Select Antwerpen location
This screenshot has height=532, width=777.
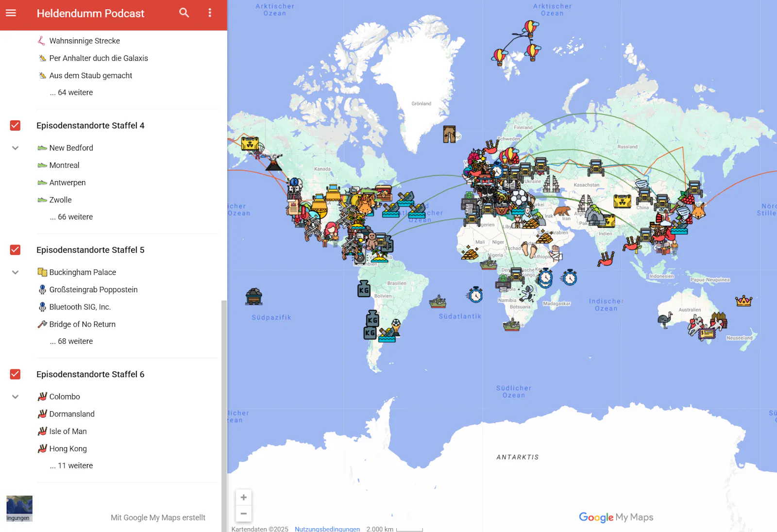[68, 183]
